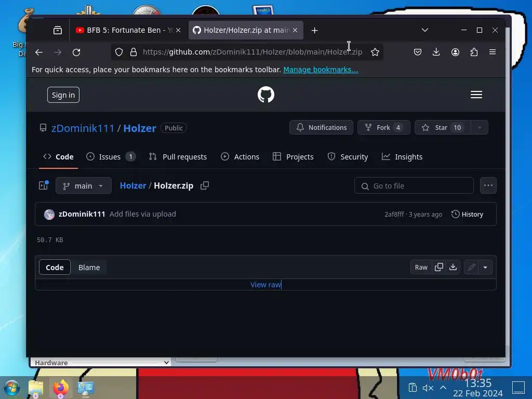The height and width of the screenshot is (399, 532).
Task: Open Firefox account icon
Action: click(x=455, y=52)
